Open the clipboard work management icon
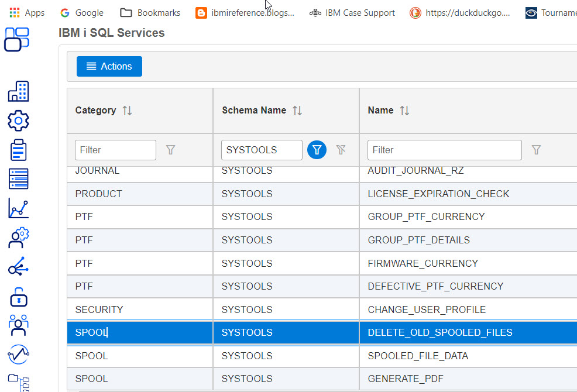The width and height of the screenshot is (577, 392). click(18, 150)
